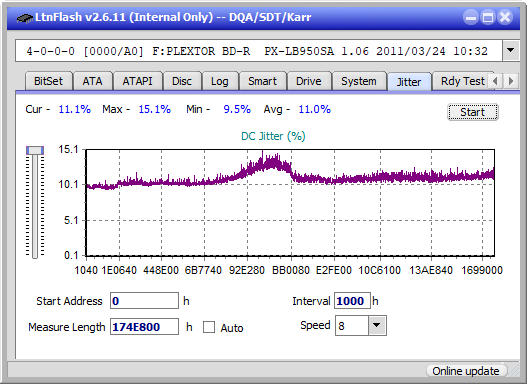
Task: Switch to the BitSet tab
Action: click(48, 81)
